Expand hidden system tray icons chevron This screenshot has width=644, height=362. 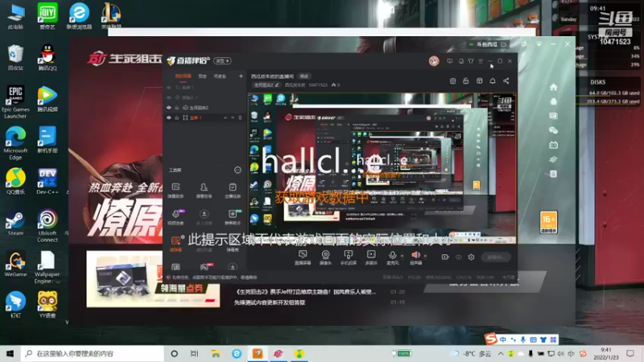501,353
